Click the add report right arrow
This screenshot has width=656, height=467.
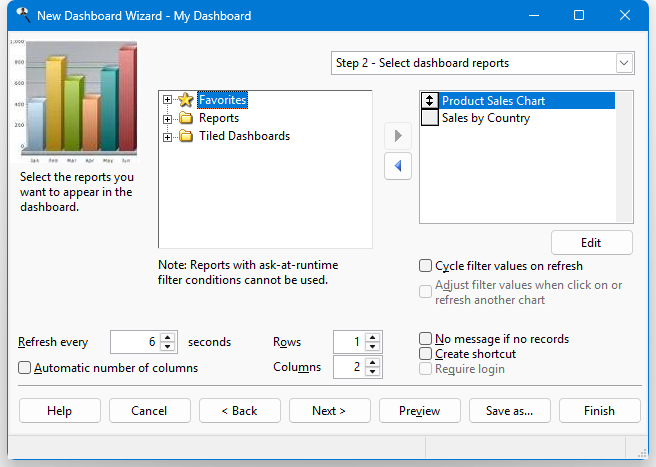tap(398, 136)
